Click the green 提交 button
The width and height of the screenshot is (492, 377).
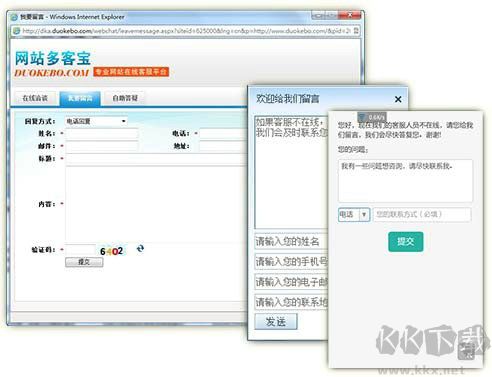[x=406, y=242]
